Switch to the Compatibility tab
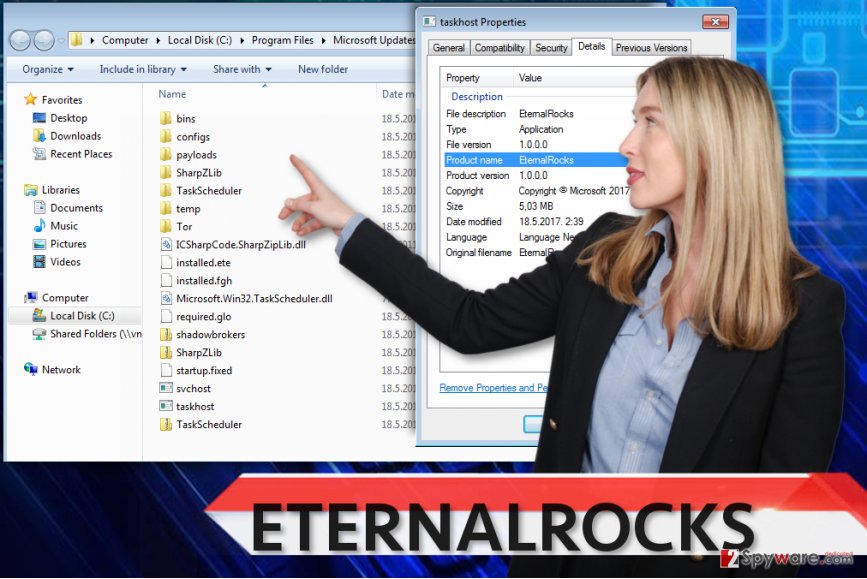 pos(499,48)
